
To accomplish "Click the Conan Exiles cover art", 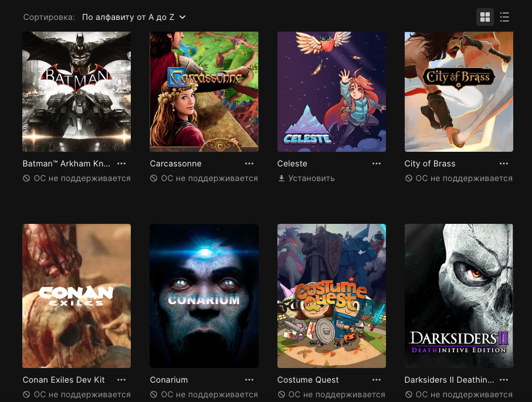I will 77,295.
